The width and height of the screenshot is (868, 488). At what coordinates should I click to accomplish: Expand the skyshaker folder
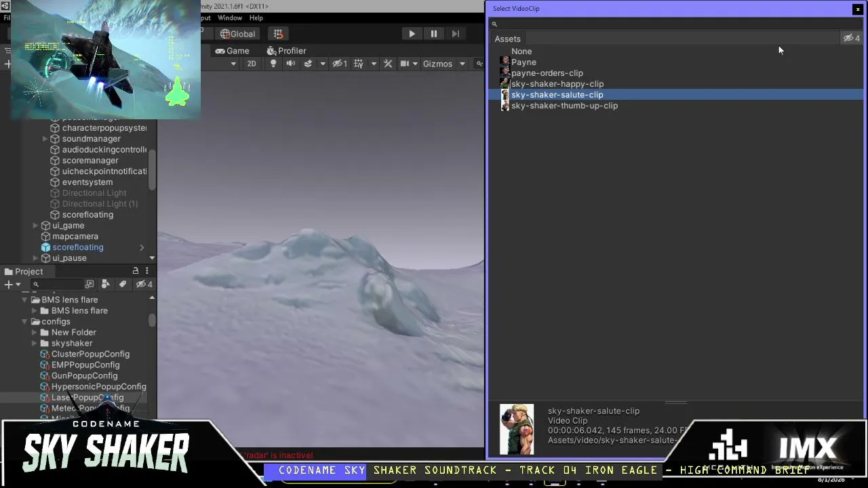[34, 344]
